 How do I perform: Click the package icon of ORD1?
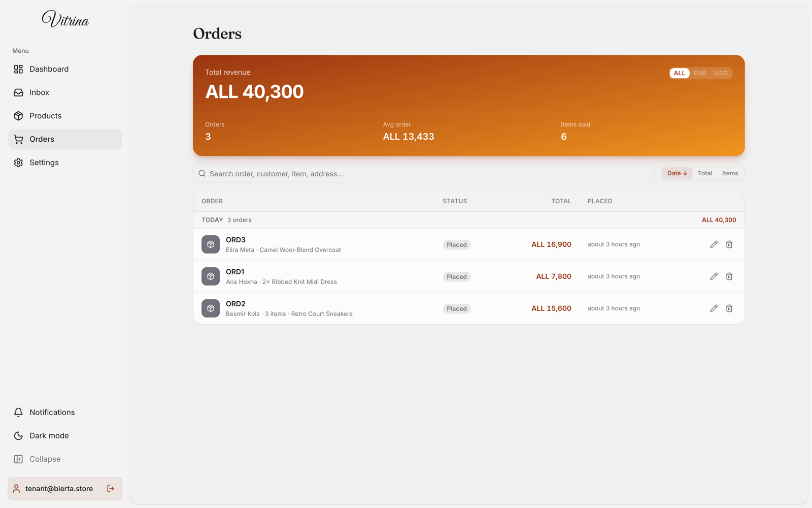(x=211, y=276)
